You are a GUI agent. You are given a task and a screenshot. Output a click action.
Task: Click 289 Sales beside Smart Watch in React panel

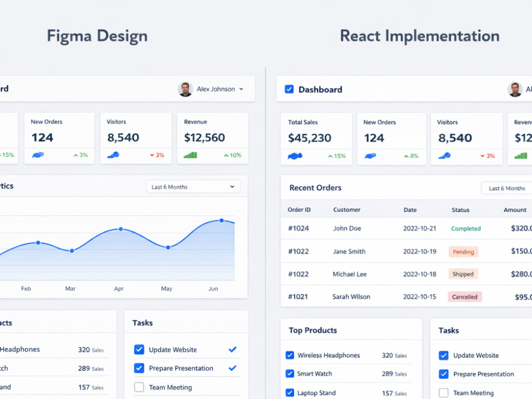pyautogui.click(x=394, y=373)
